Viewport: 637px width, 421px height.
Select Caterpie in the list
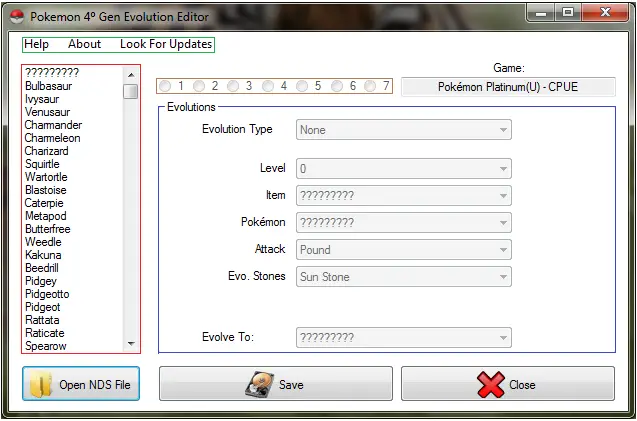44,203
